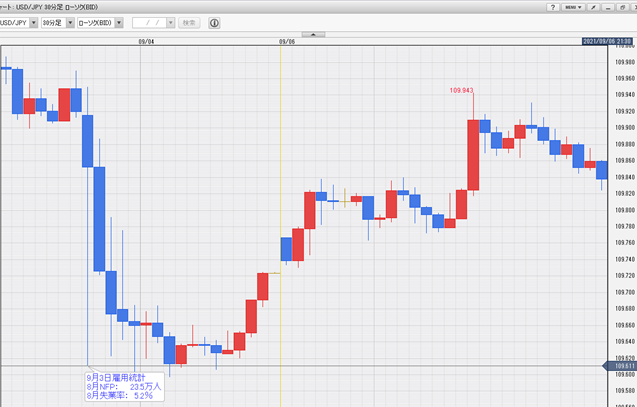Viewport: 637px width, 407px height.
Task: Click the 8月失業率: 5.2% annotation line
Action: point(119,395)
